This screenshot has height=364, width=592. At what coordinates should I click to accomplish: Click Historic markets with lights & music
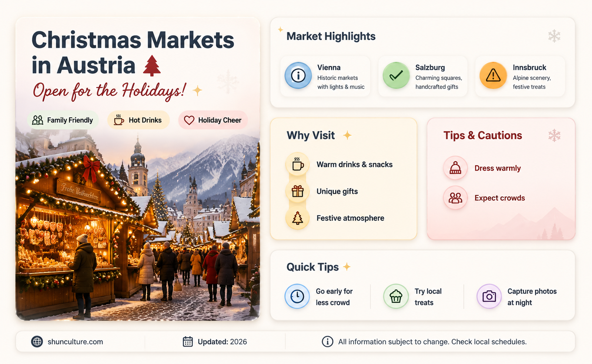click(x=341, y=82)
